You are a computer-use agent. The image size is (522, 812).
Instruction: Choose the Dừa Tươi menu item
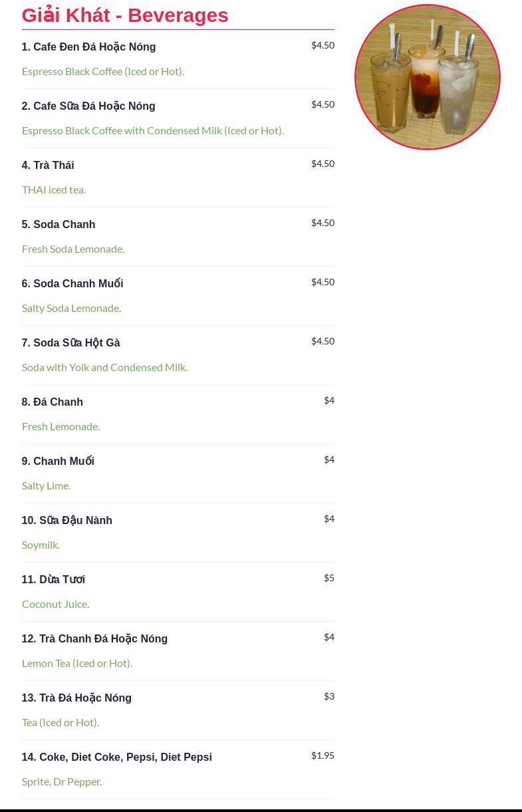[53, 580]
